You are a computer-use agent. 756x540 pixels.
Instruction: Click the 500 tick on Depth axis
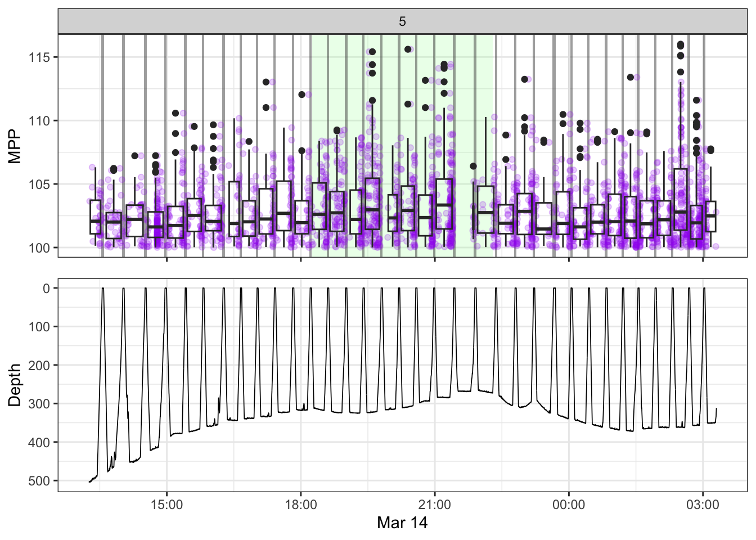39,481
